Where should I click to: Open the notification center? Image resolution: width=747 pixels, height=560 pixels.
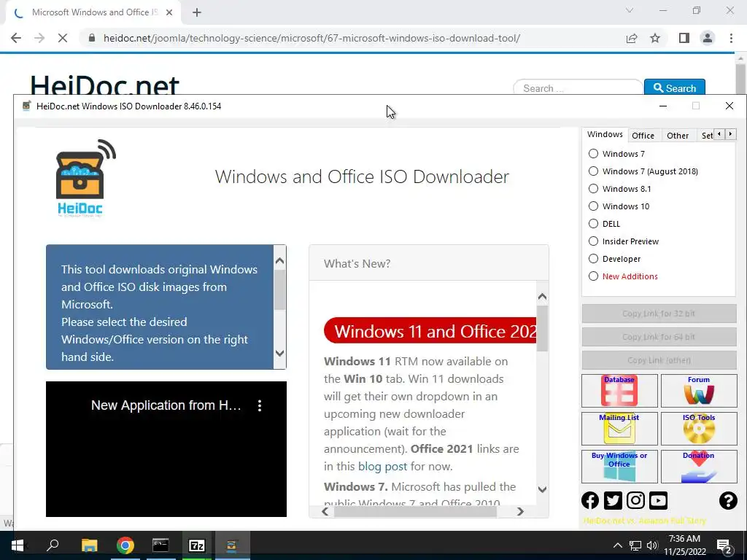(x=724, y=546)
